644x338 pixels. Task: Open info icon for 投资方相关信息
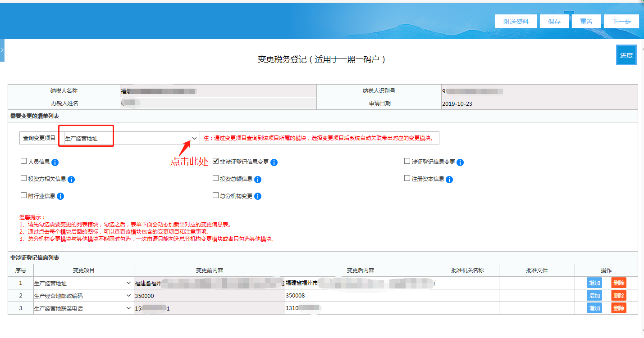pos(71,180)
